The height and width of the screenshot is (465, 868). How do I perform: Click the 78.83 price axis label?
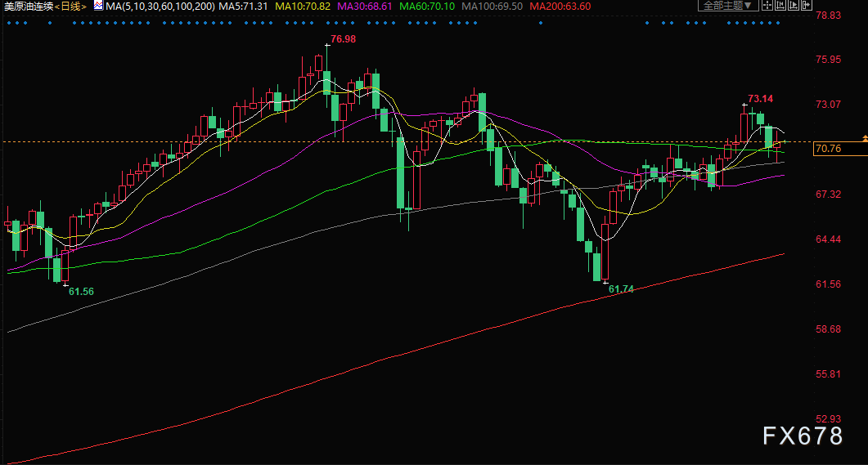pos(828,15)
